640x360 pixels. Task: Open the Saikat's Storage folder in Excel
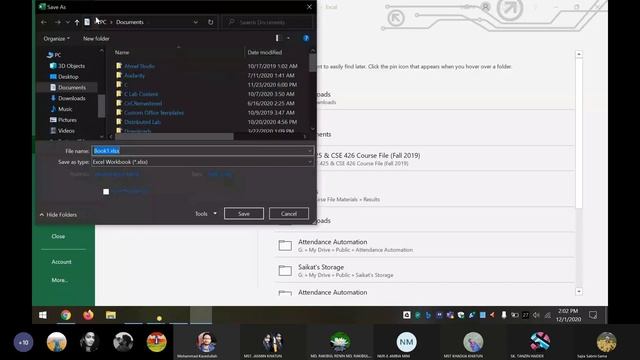pos(424,271)
